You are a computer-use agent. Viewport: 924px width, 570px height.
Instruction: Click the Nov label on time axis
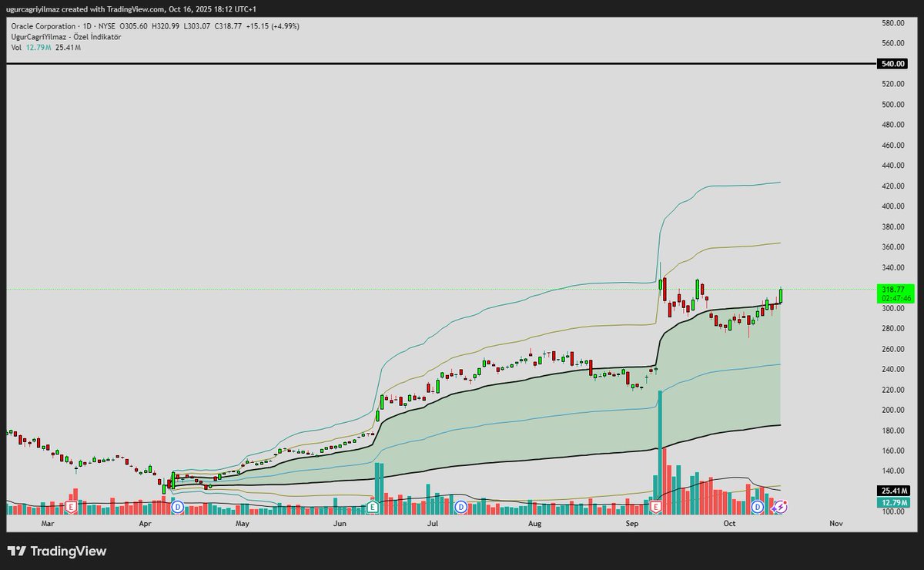tap(836, 524)
